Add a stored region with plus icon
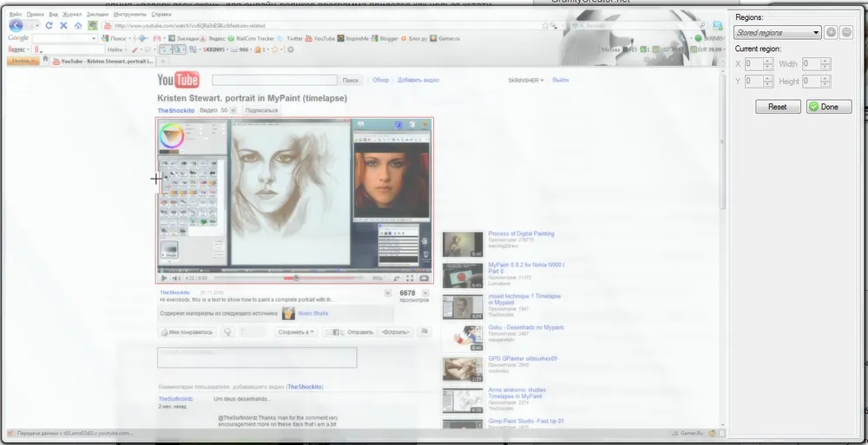This screenshot has height=445, width=868. tap(832, 32)
